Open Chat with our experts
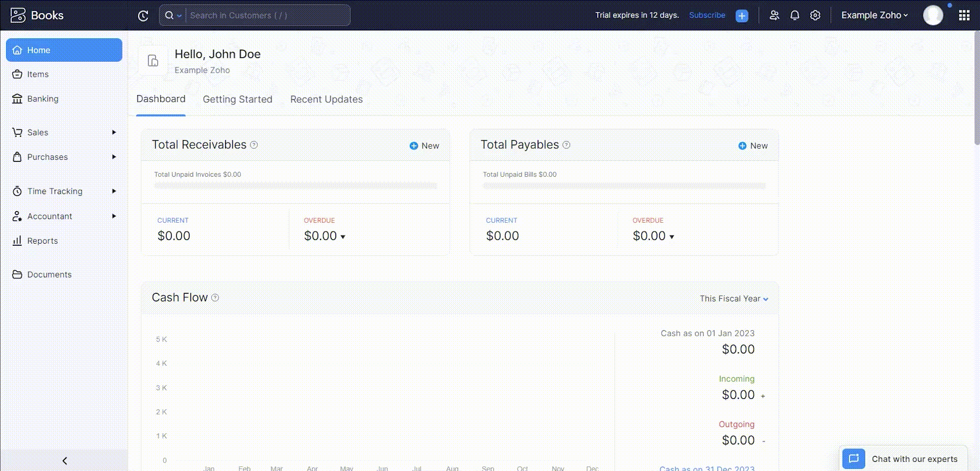Image resolution: width=980 pixels, height=471 pixels. [x=903, y=459]
